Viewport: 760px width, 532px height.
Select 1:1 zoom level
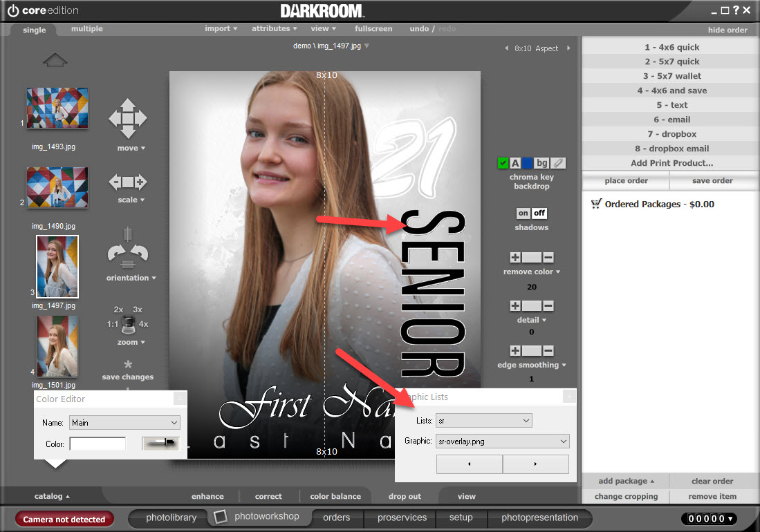tap(113, 324)
